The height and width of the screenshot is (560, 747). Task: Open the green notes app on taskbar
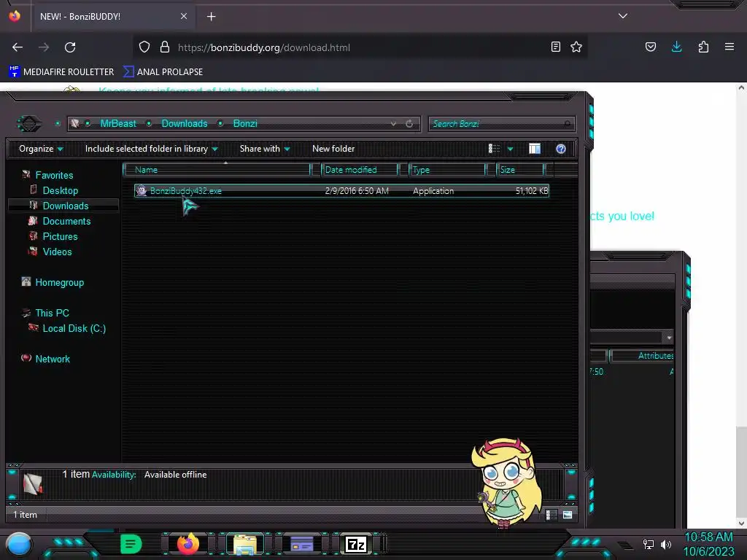coord(131,544)
